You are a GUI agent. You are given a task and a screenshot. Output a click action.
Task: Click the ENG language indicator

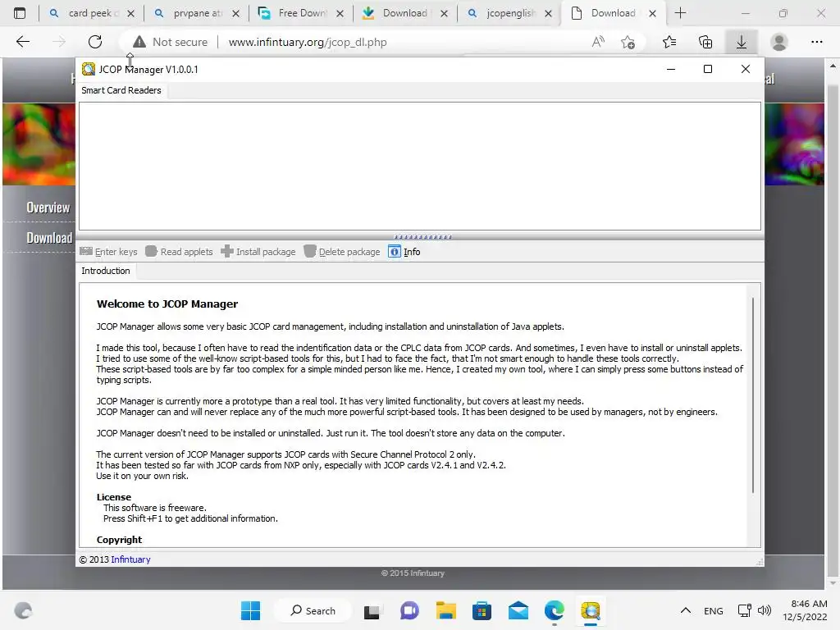(x=713, y=610)
